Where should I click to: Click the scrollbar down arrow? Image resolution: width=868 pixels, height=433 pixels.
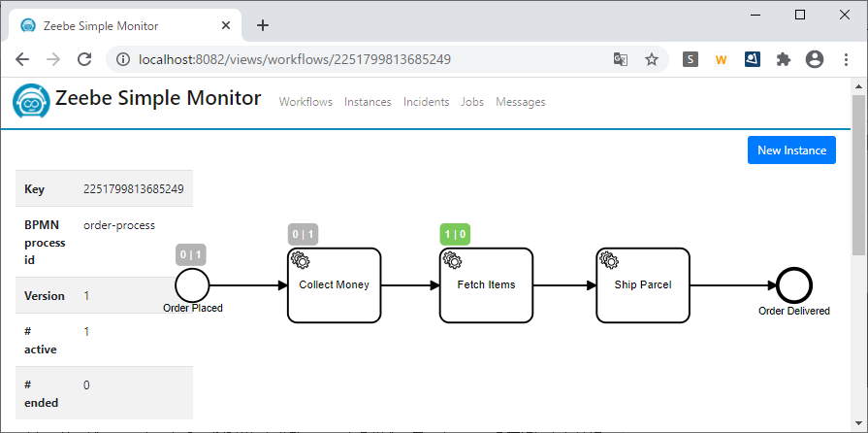click(858, 424)
